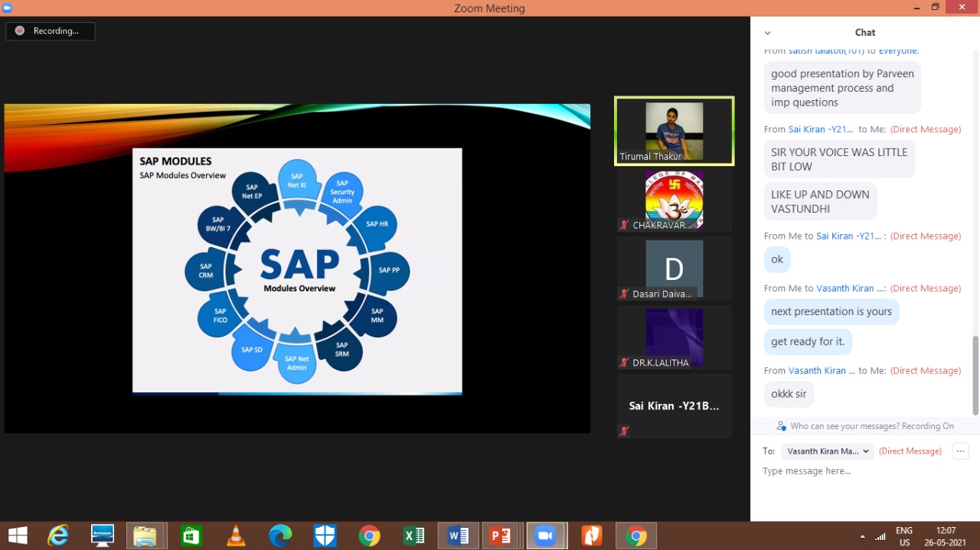
Task: Click the Type message here input field
Action: coord(865,471)
